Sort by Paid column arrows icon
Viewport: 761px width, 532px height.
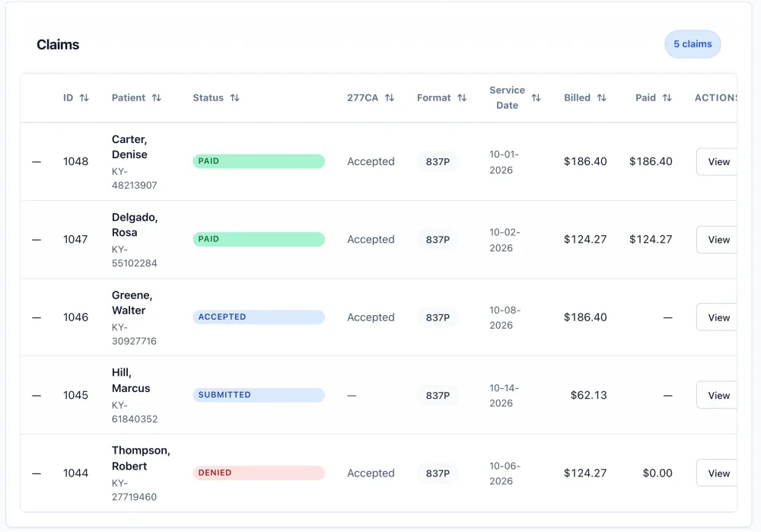667,97
